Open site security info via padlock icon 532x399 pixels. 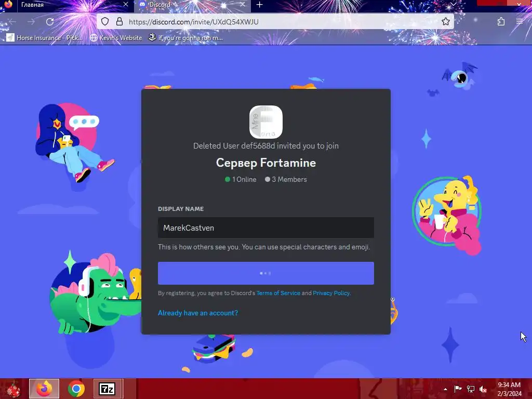pos(119,22)
